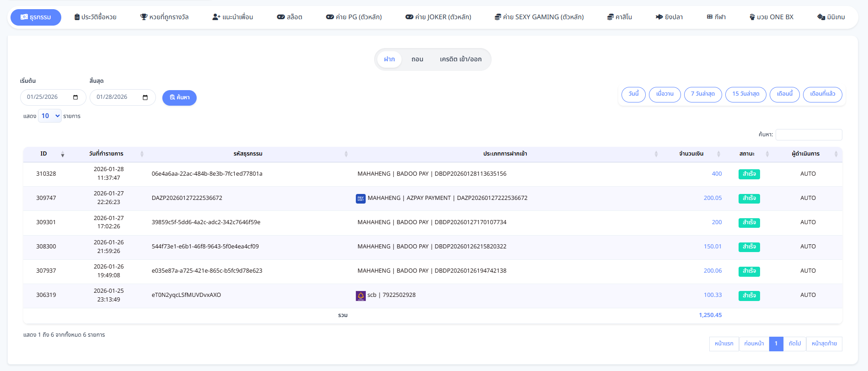Image resolution: width=868 pixels, height=371 pixels.
Task: Sort by สถานะ status column arrows
Action: [x=767, y=154]
